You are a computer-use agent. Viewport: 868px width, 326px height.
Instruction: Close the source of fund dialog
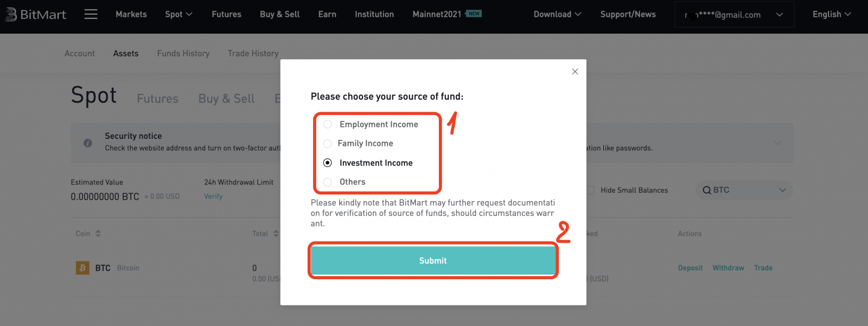(x=575, y=72)
